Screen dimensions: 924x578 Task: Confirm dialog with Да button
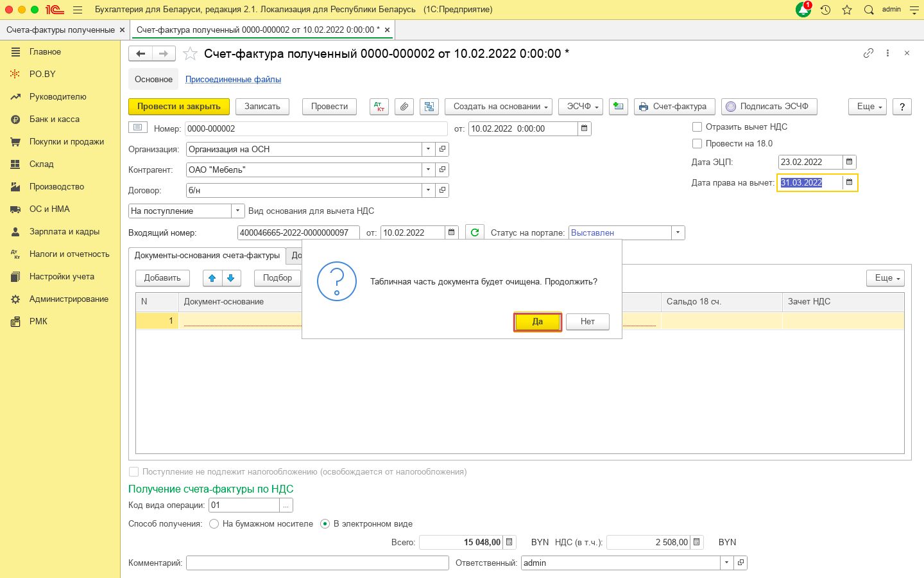pyautogui.click(x=538, y=322)
